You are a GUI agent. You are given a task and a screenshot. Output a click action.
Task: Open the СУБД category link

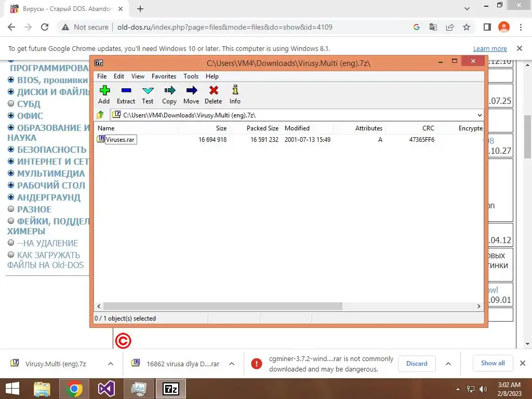[29, 104]
